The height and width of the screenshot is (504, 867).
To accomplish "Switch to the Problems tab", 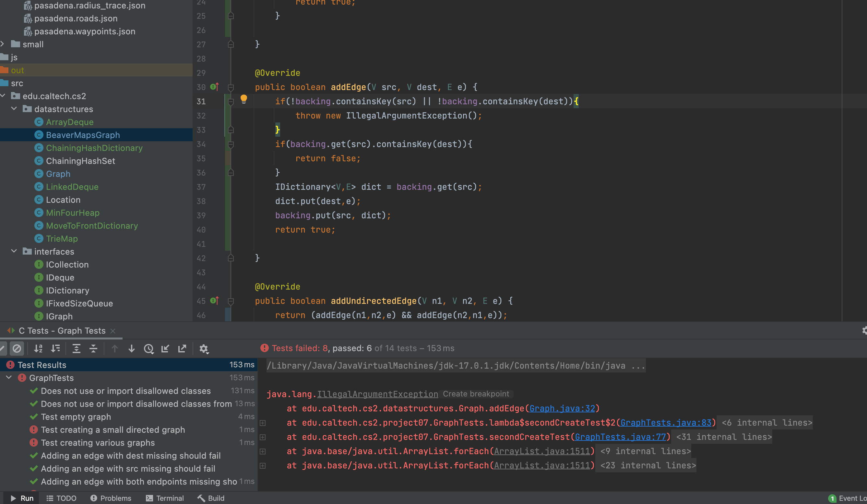I will pyautogui.click(x=111, y=498).
